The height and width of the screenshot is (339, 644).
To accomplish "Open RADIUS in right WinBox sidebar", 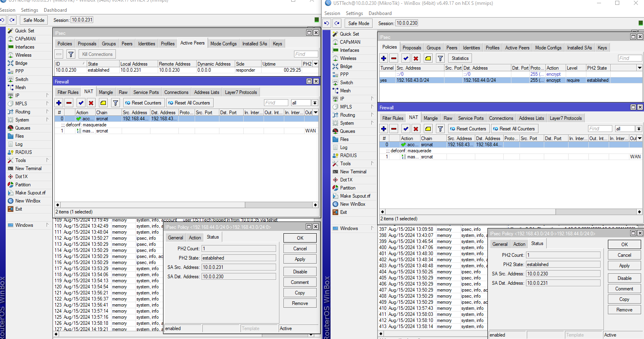I will tap(348, 156).
